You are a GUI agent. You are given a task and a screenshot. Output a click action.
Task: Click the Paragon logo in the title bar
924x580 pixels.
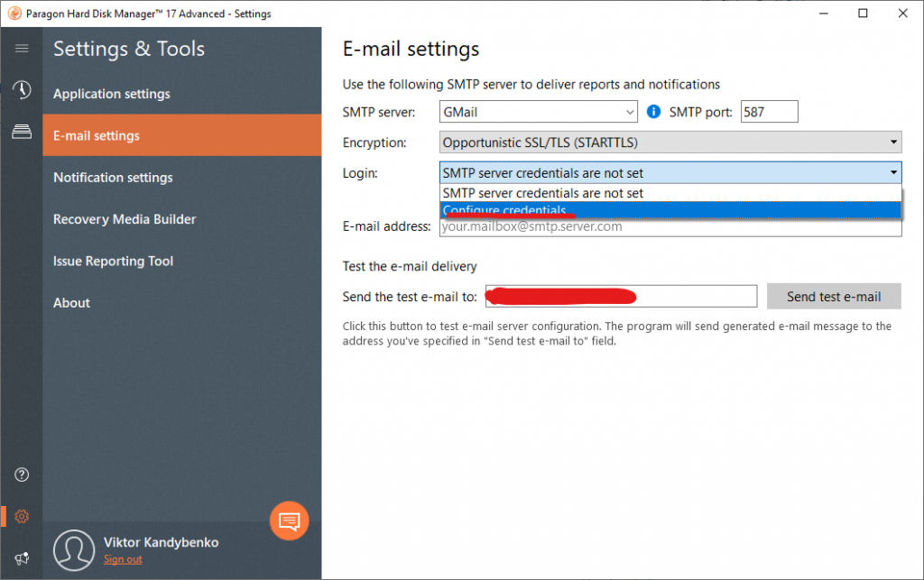tap(14, 14)
